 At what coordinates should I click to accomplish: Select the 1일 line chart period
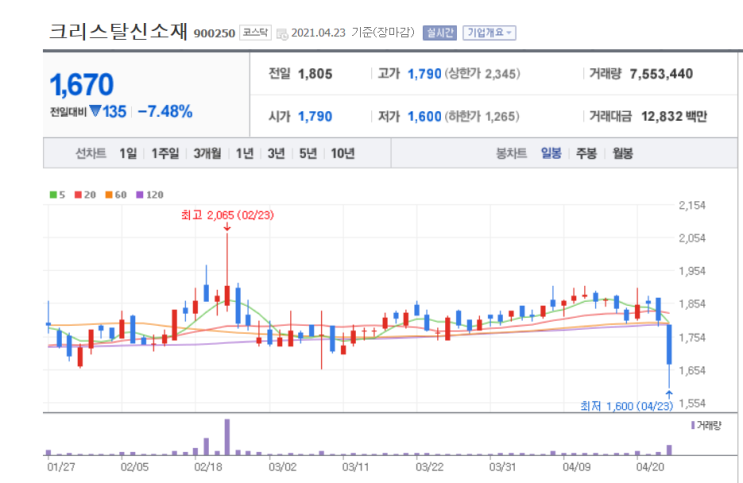coord(128,153)
